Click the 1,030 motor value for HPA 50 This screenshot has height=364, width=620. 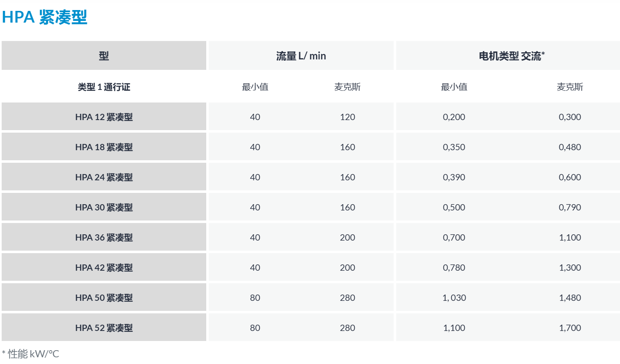pos(454,298)
